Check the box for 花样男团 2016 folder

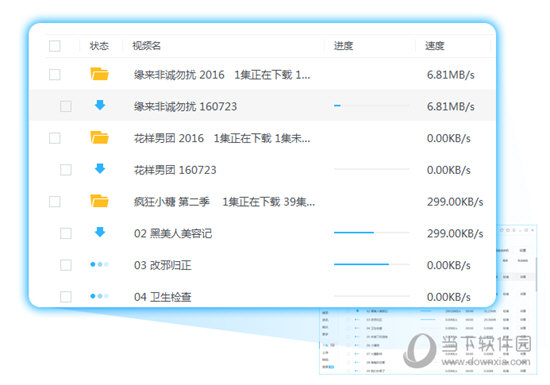click(55, 138)
